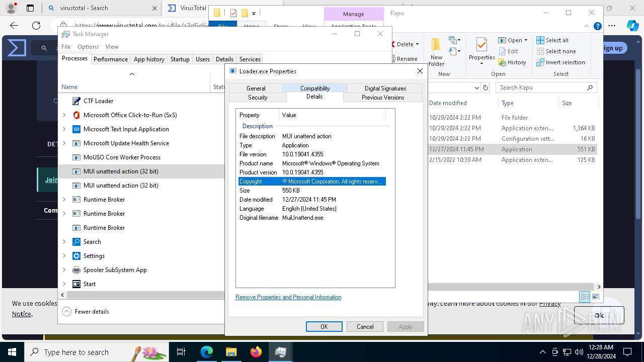Image resolution: width=644 pixels, height=362 pixels.
Task: Open File Explorer from taskbar
Action: pyautogui.click(x=231, y=352)
